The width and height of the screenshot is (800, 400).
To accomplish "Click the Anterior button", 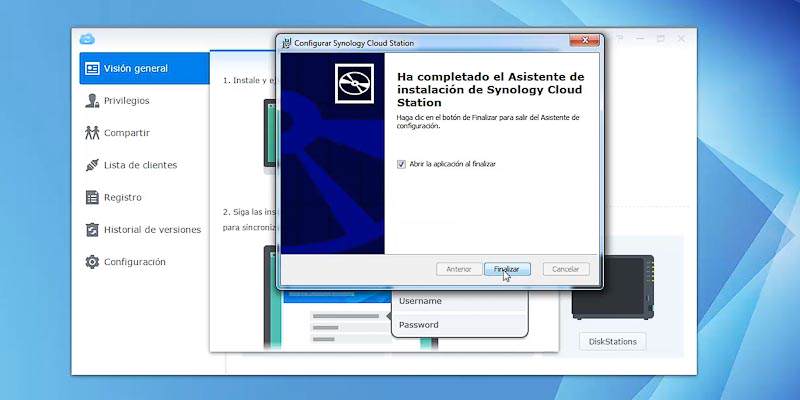I will pyautogui.click(x=459, y=269).
